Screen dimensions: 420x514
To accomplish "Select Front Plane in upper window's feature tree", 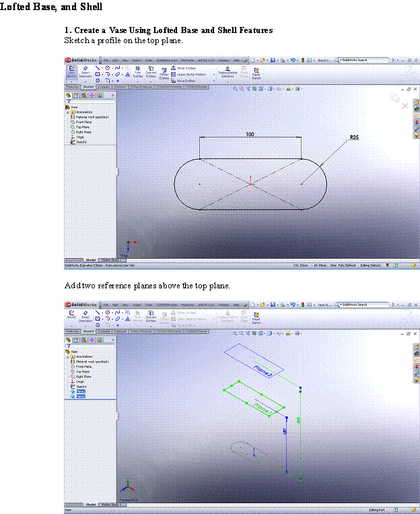I will (x=83, y=122).
